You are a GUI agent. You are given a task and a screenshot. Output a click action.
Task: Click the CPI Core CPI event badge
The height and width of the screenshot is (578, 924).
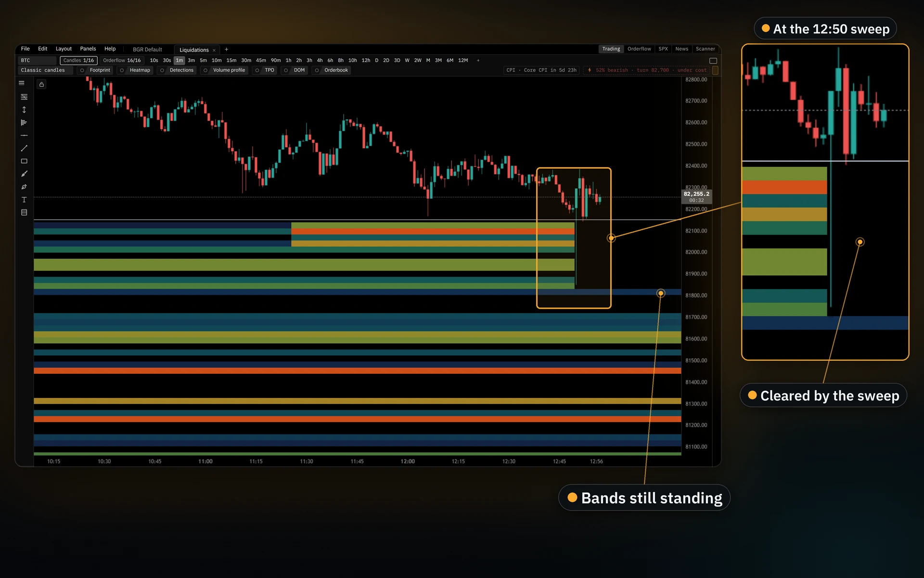[x=541, y=70]
